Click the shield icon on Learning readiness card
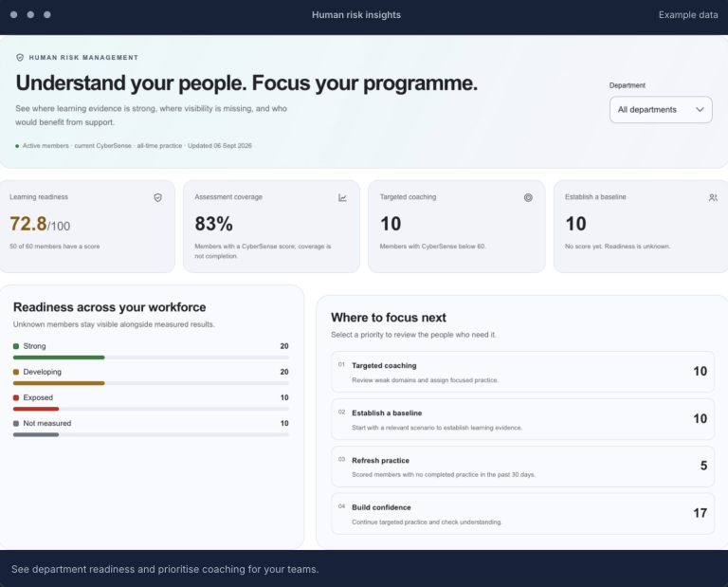728x587 pixels. [158, 198]
